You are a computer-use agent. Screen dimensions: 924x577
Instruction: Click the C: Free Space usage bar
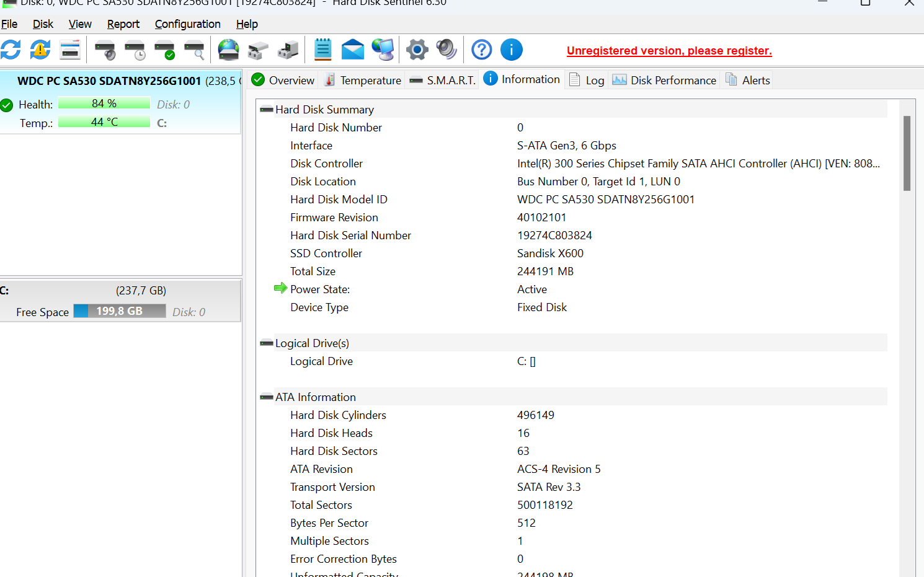(x=120, y=312)
